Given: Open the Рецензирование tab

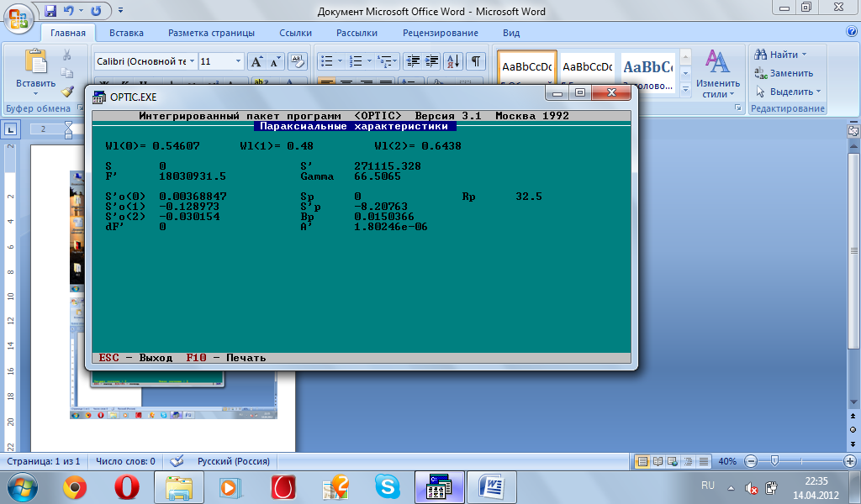Looking at the screenshot, I should click(x=441, y=33).
